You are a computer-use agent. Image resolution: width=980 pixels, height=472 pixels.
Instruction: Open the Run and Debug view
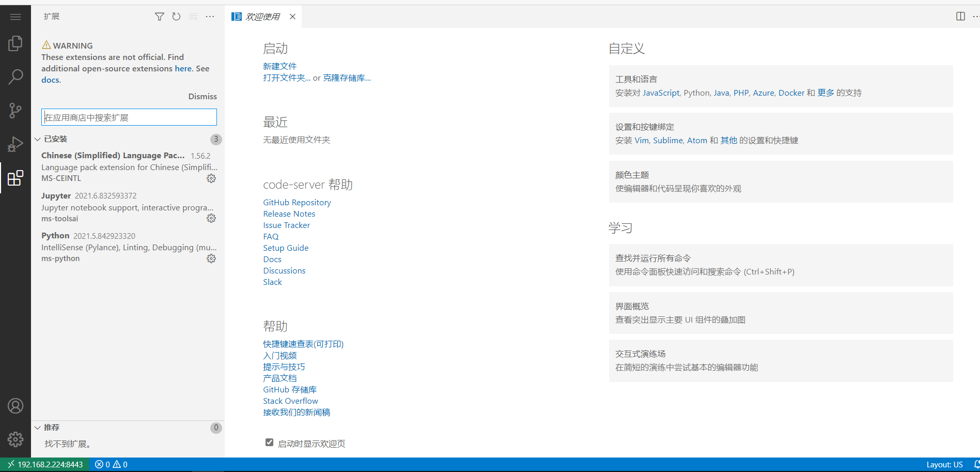tap(15, 144)
